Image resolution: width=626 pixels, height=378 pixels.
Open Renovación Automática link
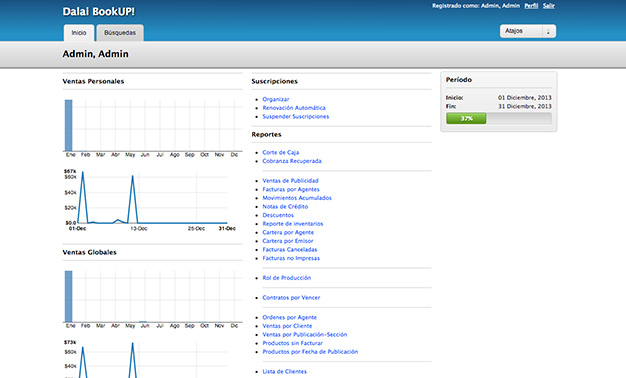click(294, 108)
